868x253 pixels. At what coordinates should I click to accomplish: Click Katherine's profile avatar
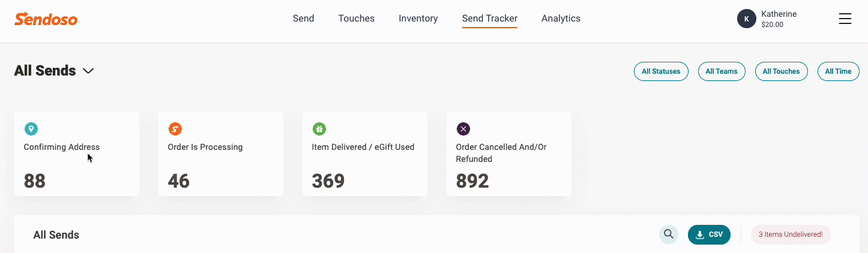[x=746, y=19]
